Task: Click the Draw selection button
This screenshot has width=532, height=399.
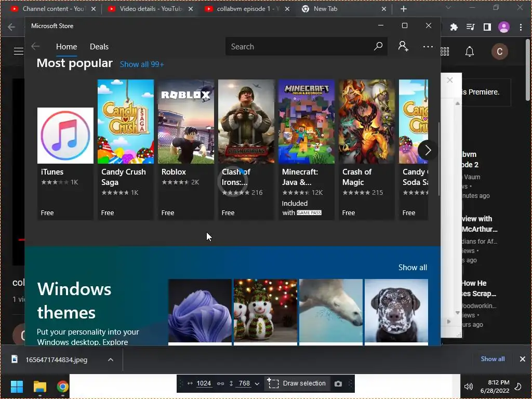Action: 297,383
